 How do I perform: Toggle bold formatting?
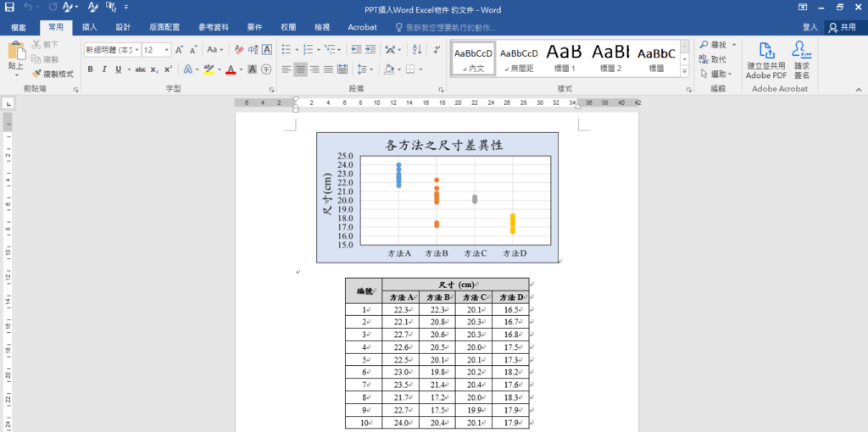(90, 69)
